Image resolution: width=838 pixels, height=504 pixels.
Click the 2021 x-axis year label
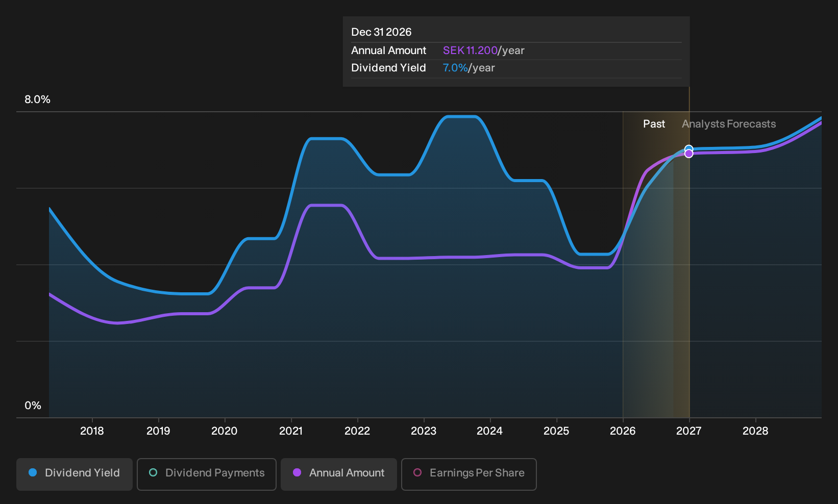(x=291, y=431)
